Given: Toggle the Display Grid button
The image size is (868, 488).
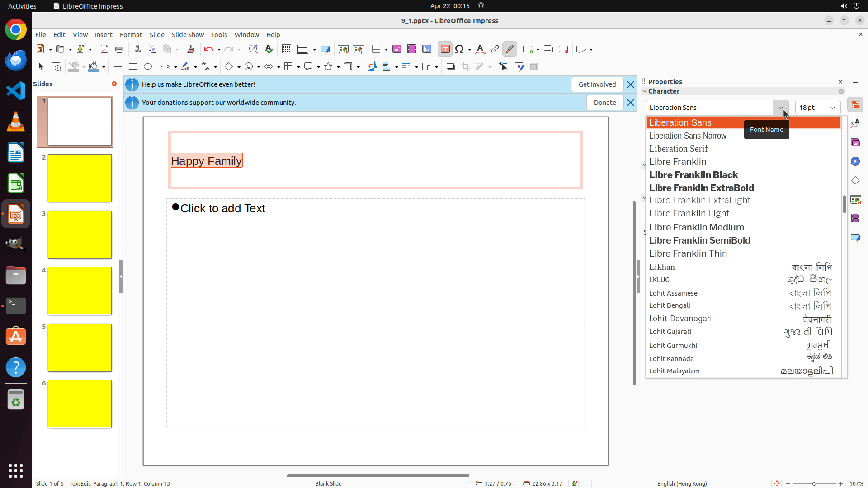Looking at the screenshot, I should 287,49.
